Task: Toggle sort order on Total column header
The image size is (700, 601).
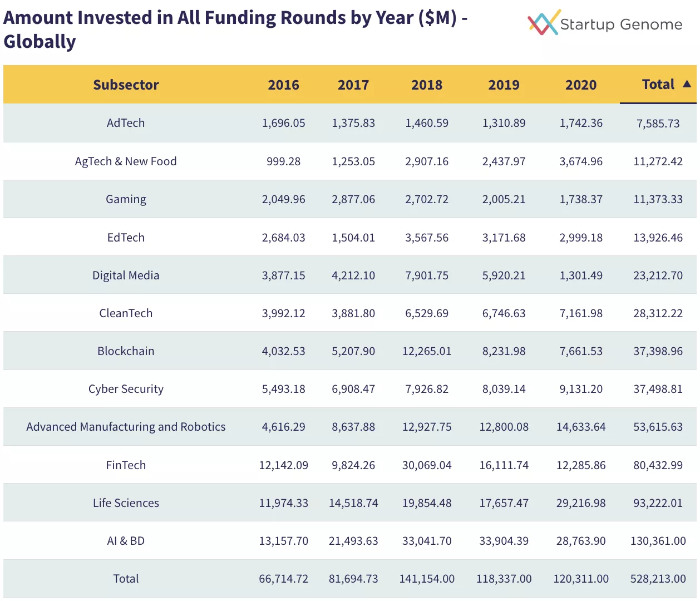Action: click(x=658, y=85)
